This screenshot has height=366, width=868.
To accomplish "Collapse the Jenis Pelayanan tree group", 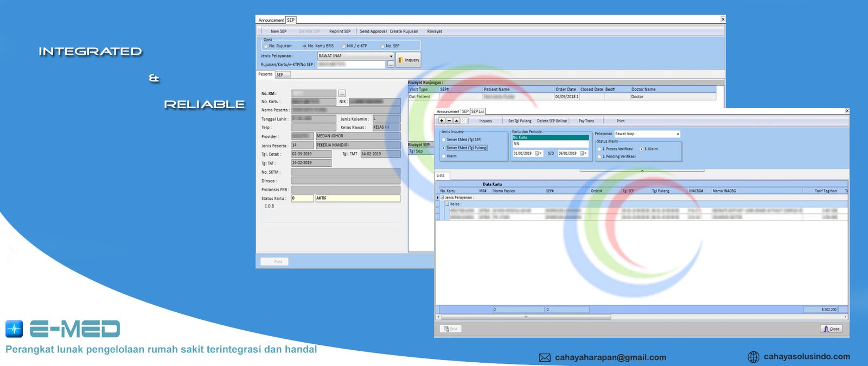I will [x=442, y=198].
